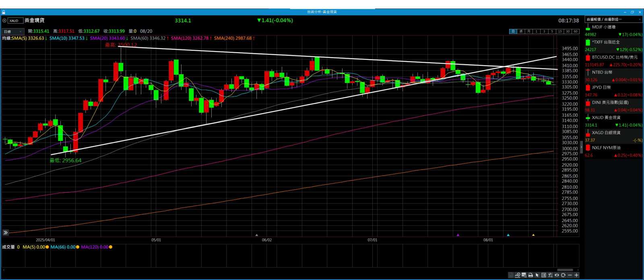Select the 1-minute timeframe button

(x=536, y=31)
